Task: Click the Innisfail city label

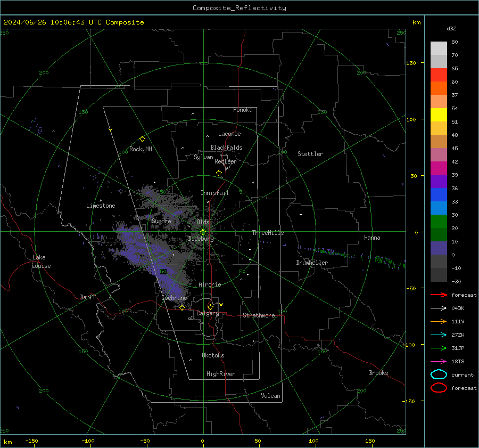Action: (214, 193)
